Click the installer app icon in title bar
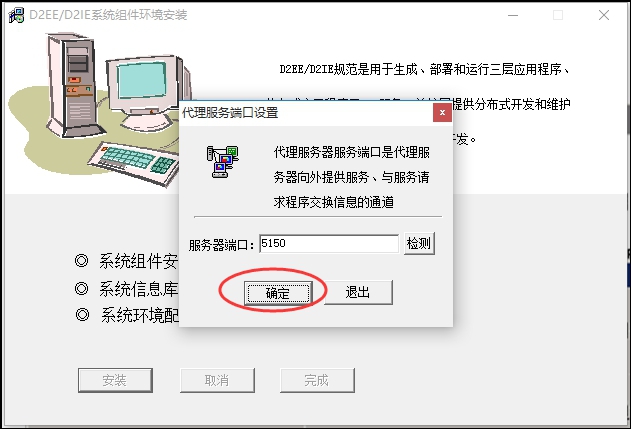 coord(16,15)
